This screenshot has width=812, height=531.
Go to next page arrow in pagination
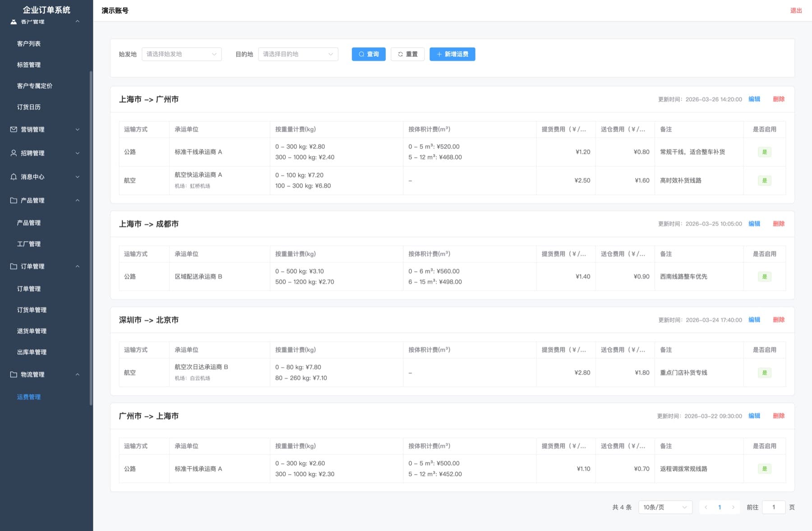click(733, 507)
